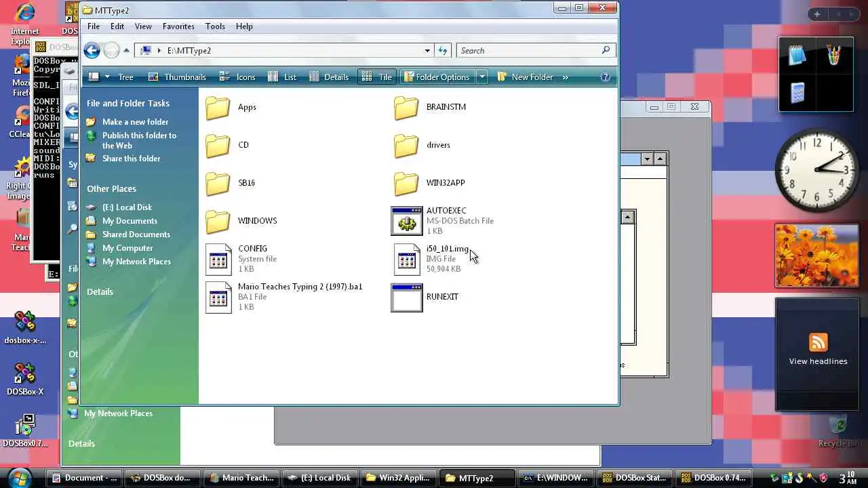Click the search magnifier icon
The height and width of the screenshot is (488, 868).
[x=606, y=50]
